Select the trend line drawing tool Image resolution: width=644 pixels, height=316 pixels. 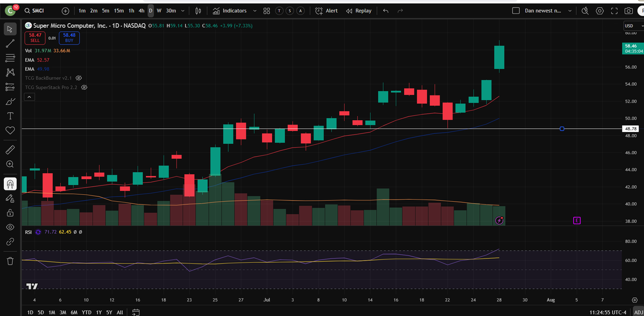(x=9, y=43)
